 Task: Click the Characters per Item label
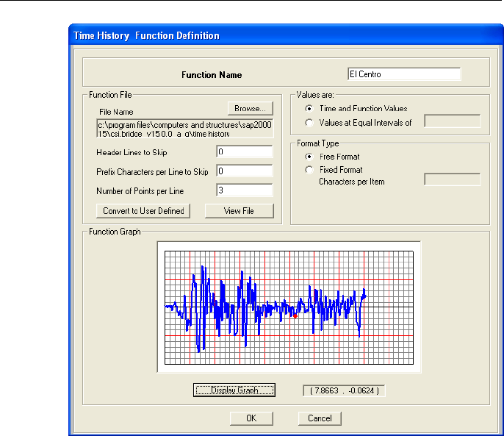click(x=352, y=182)
